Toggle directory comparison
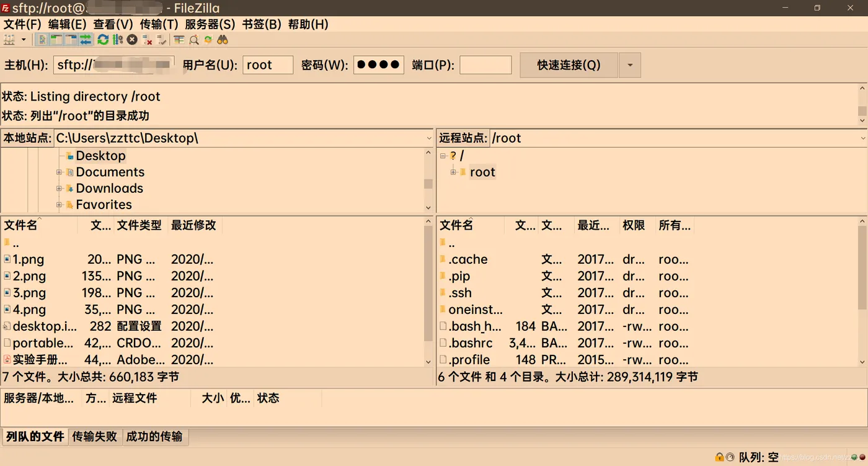This screenshot has width=868, height=466. coord(194,40)
